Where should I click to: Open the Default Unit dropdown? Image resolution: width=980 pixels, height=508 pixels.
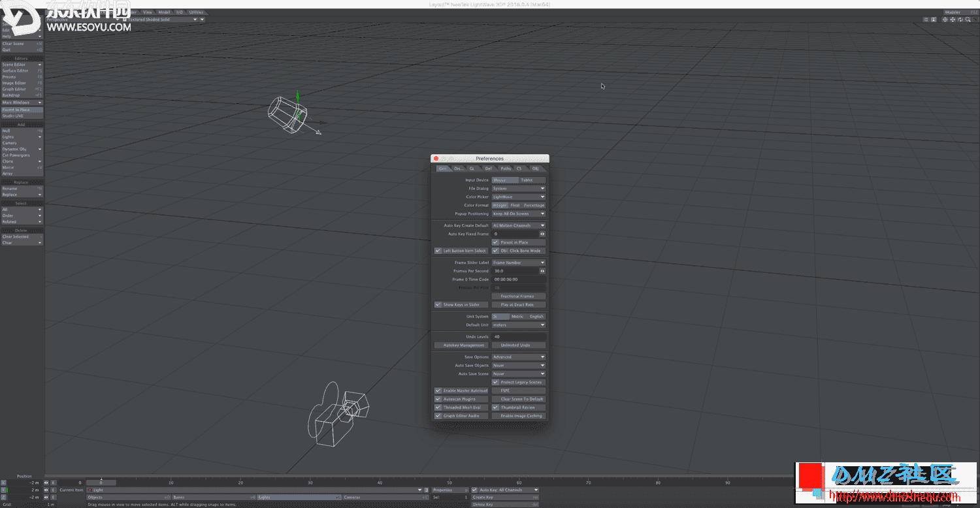[519, 325]
